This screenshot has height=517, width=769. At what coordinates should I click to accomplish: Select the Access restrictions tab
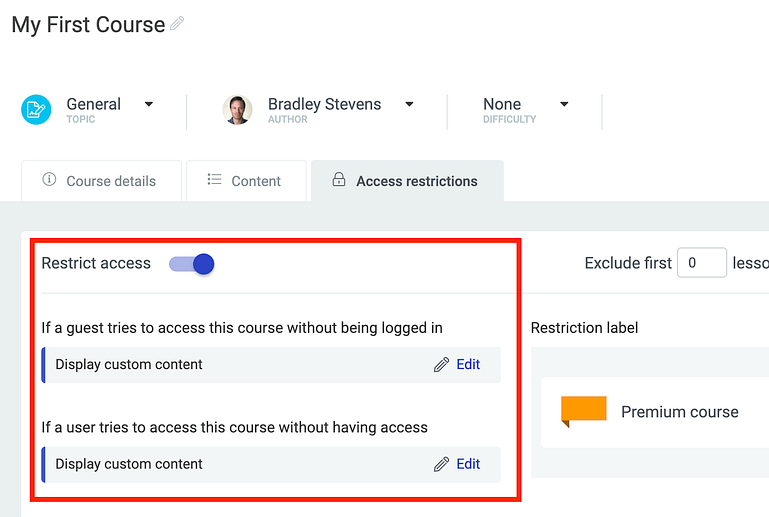tap(407, 181)
